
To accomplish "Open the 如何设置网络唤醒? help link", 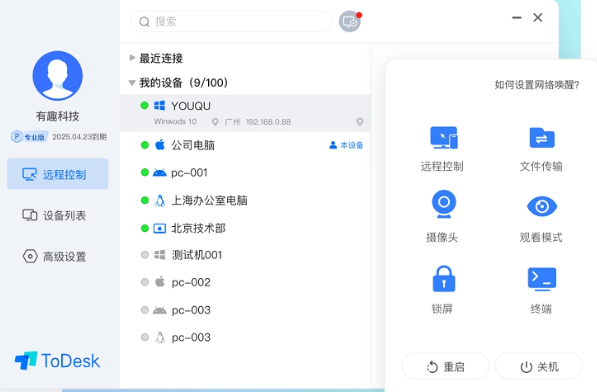I will (x=537, y=84).
